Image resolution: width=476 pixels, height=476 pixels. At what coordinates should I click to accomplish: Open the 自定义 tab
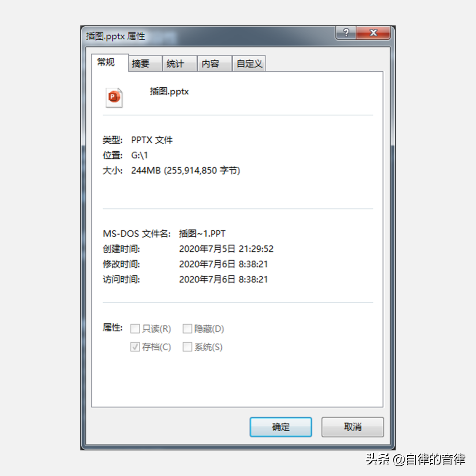coord(249,63)
